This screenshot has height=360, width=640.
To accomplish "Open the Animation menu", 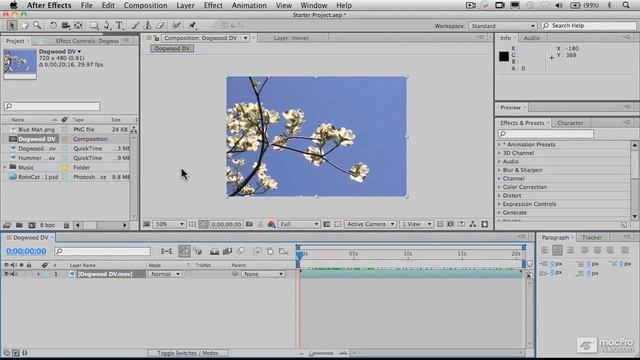I will point(249,5).
